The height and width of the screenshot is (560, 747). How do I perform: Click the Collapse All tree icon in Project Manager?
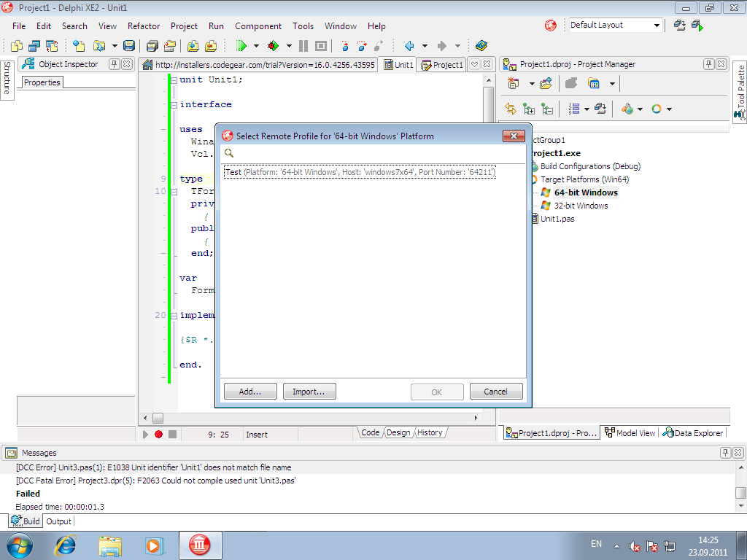[x=547, y=109]
